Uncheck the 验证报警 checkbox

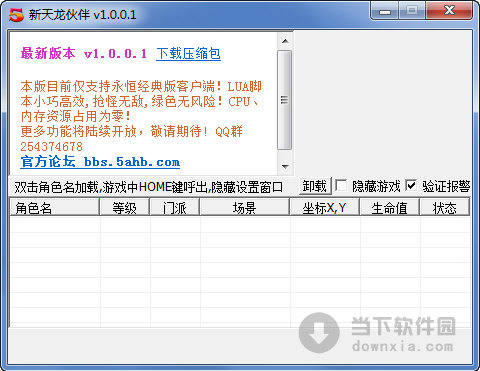click(x=411, y=185)
